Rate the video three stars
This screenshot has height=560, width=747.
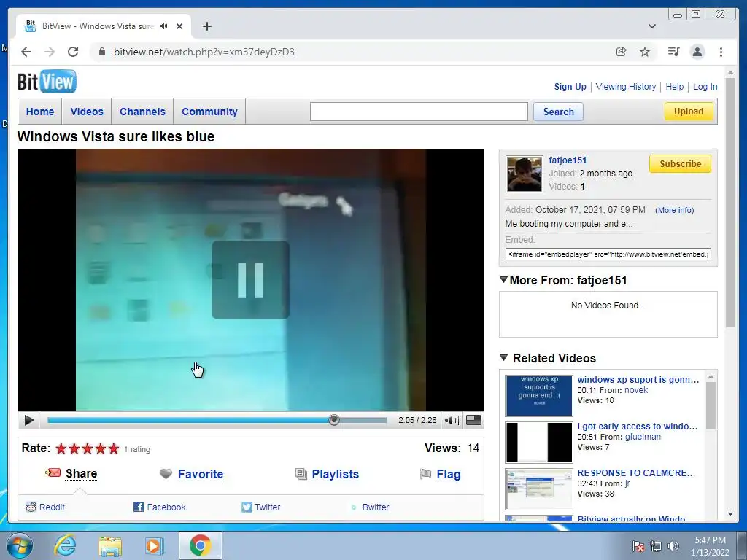pyautogui.click(x=88, y=448)
